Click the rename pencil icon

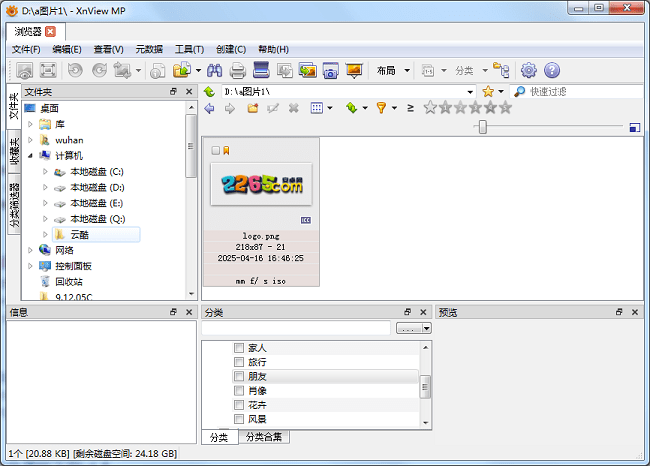(273, 109)
